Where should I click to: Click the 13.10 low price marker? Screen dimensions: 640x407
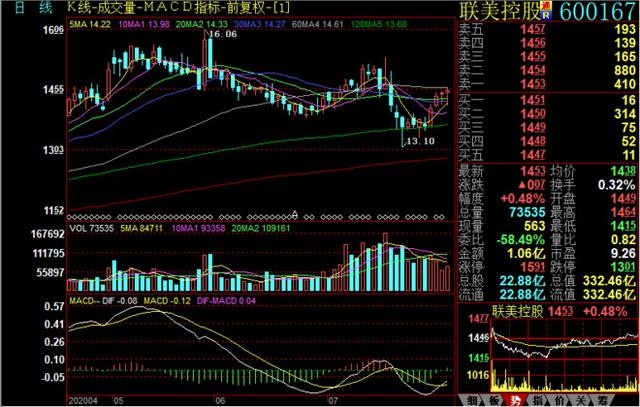point(417,143)
